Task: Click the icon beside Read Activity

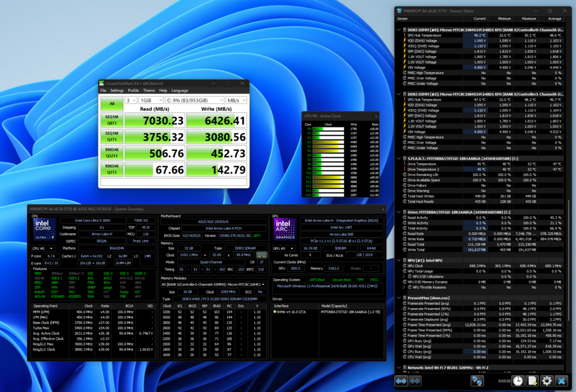Action: (x=405, y=218)
